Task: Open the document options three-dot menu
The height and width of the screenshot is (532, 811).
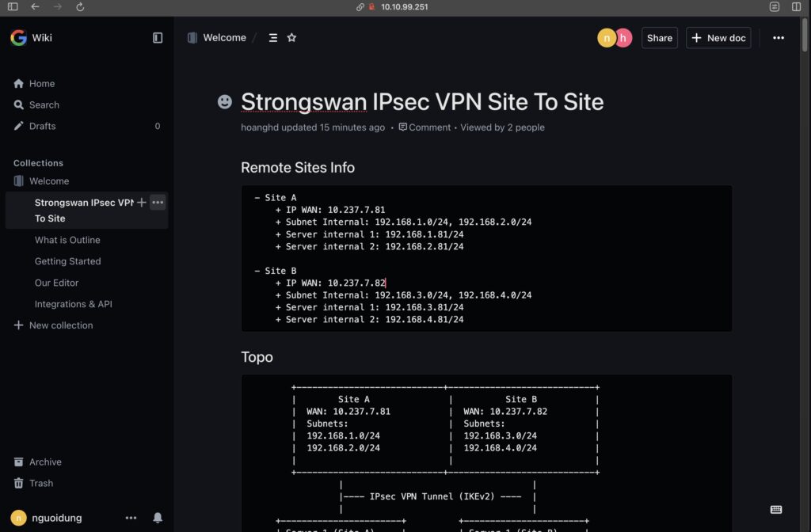Action: [779, 38]
